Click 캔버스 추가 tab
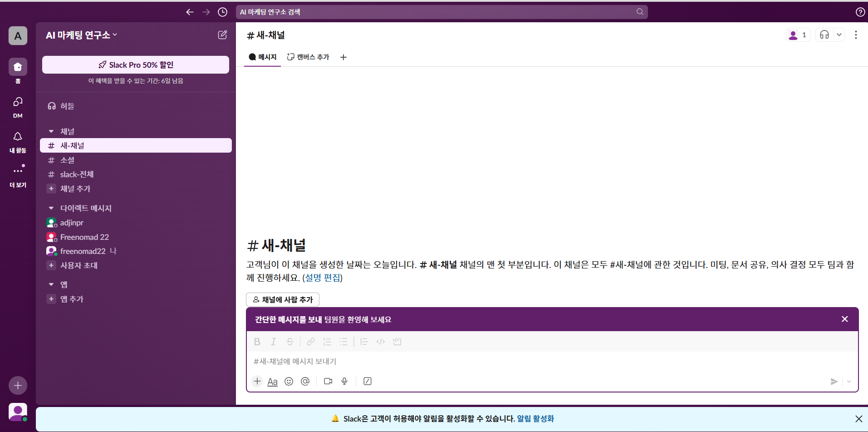The image size is (868, 432). click(309, 57)
